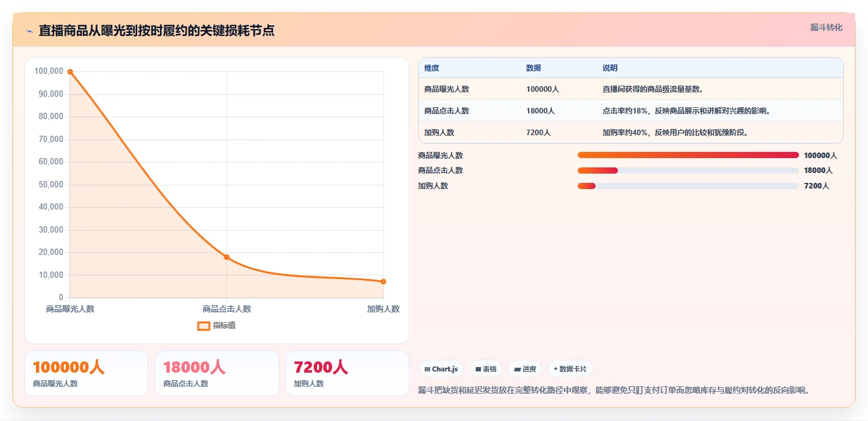Select the Chart.js chip
The width and height of the screenshot is (868, 421).
tap(441, 369)
